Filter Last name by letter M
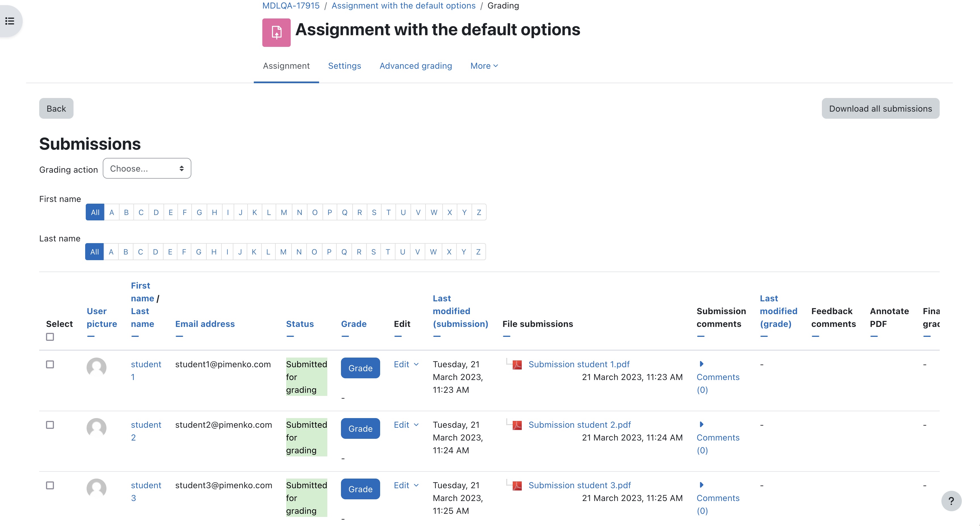This screenshot has height=526, width=980. (283, 252)
